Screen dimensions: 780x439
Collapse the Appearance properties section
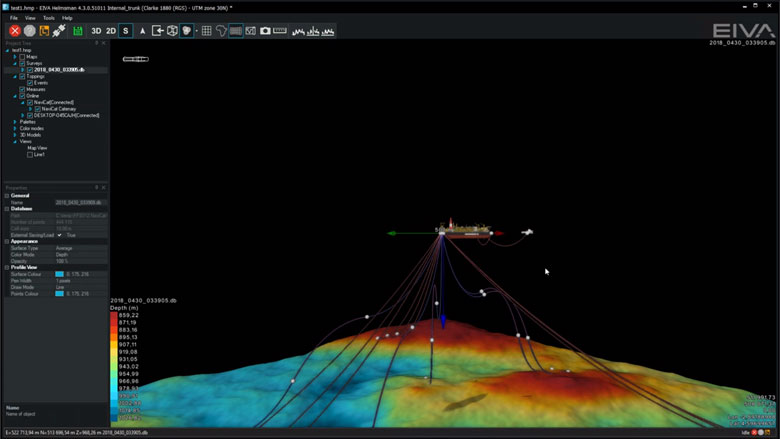point(7,241)
